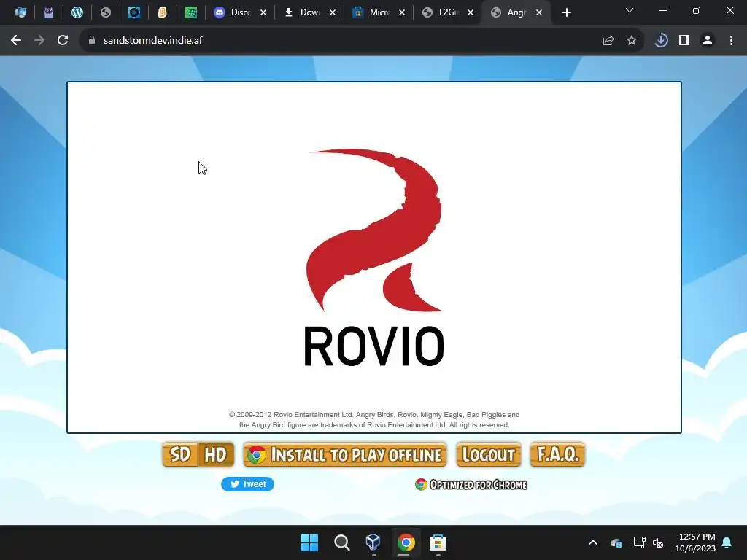This screenshot has height=560, width=747.
Task: Minimize the Chrome window
Action: point(662,10)
